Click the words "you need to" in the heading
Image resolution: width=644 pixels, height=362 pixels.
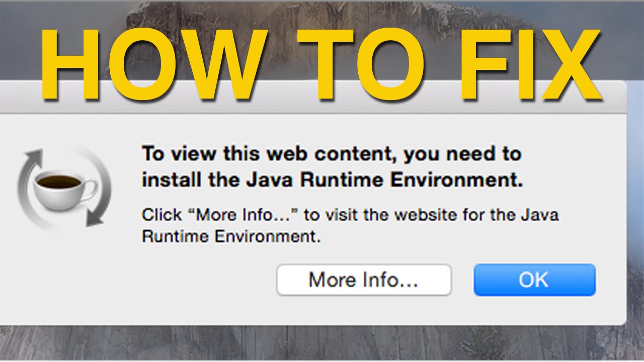click(462, 154)
